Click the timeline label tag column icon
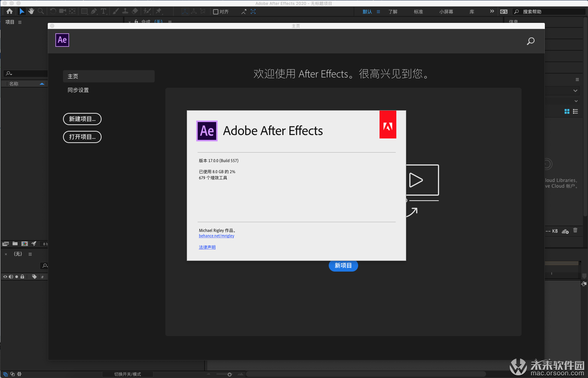588x378 pixels. (x=34, y=277)
